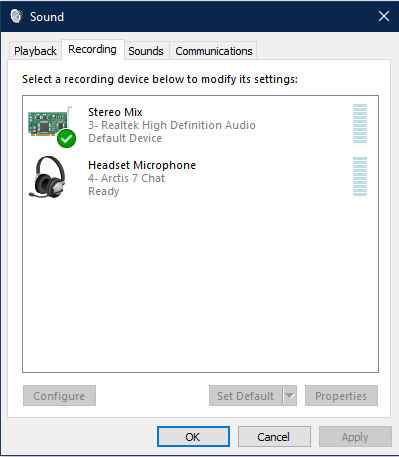
Task: Click the Set Default button
Action: 246,396
